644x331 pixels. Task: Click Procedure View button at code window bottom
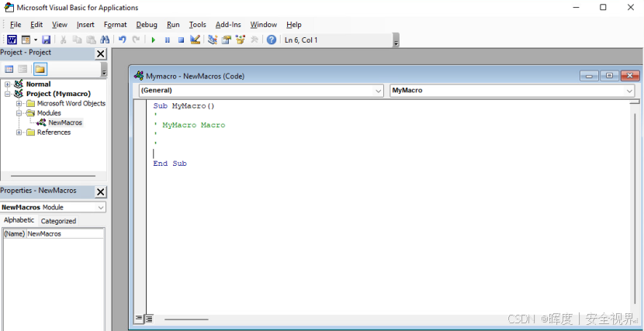[139, 319]
